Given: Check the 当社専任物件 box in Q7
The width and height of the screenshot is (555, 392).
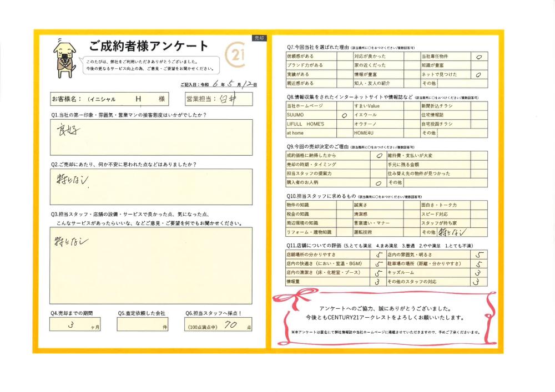Looking at the screenshot, I should [478, 57].
